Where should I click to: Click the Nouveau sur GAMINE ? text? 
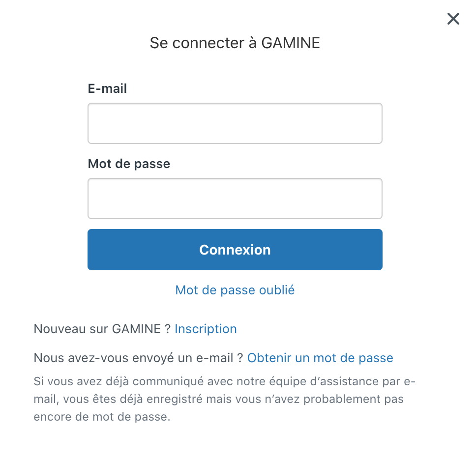(102, 329)
